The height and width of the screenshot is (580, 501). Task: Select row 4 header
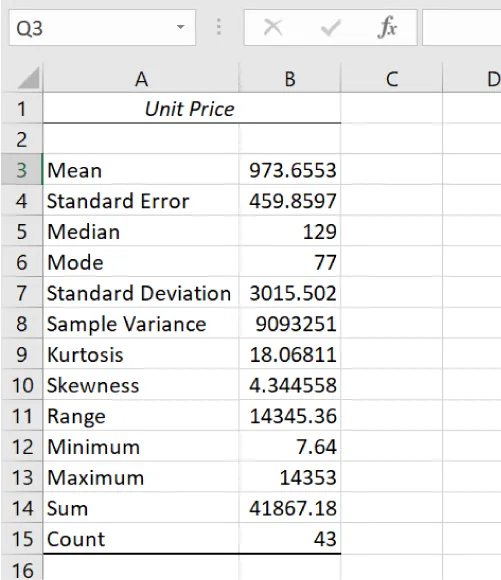click(x=22, y=200)
